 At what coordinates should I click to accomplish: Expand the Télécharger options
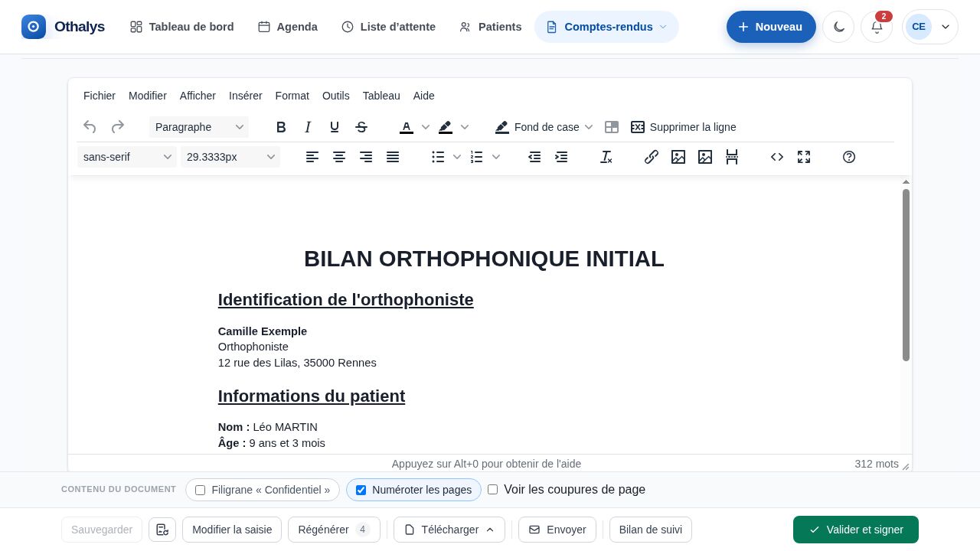tap(449, 530)
